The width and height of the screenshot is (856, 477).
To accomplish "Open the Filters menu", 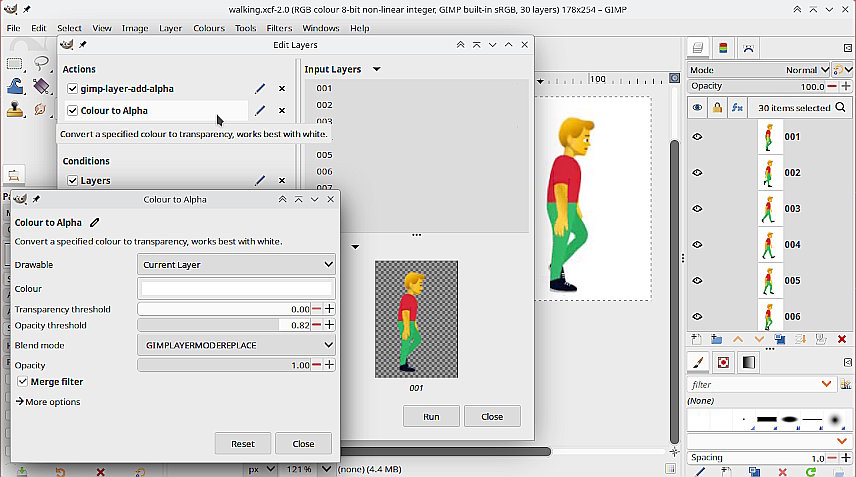I will pos(279,28).
